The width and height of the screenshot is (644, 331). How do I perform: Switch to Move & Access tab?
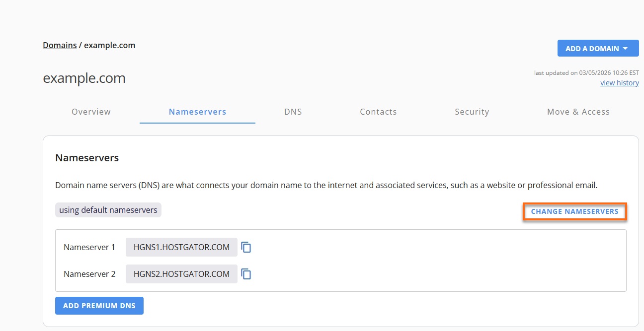click(x=578, y=112)
